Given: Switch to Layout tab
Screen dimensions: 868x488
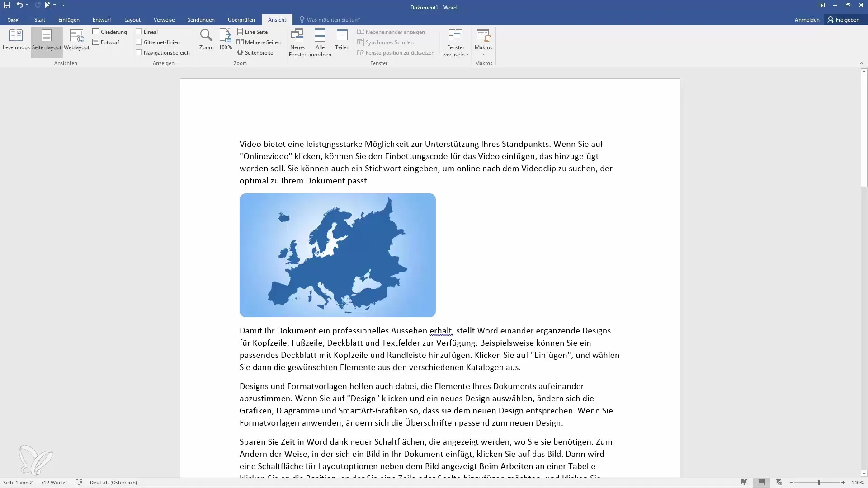Looking at the screenshot, I should [132, 20].
